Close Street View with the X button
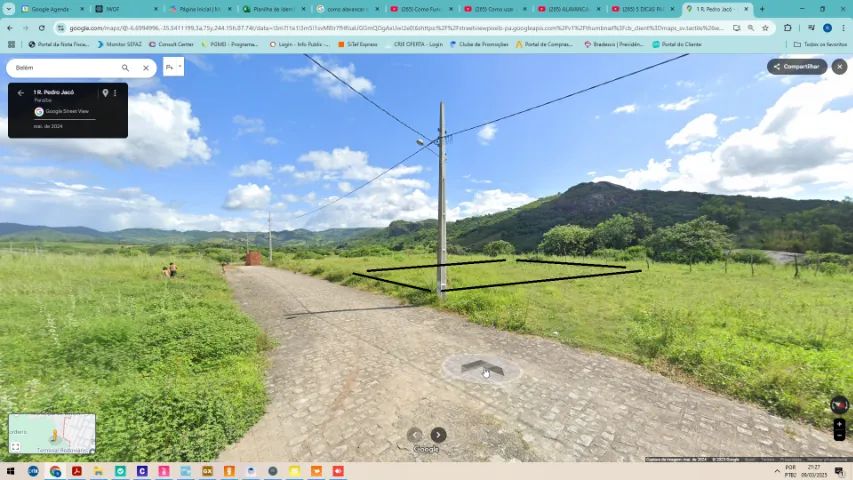The height and width of the screenshot is (480, 853). pos(839,67)
